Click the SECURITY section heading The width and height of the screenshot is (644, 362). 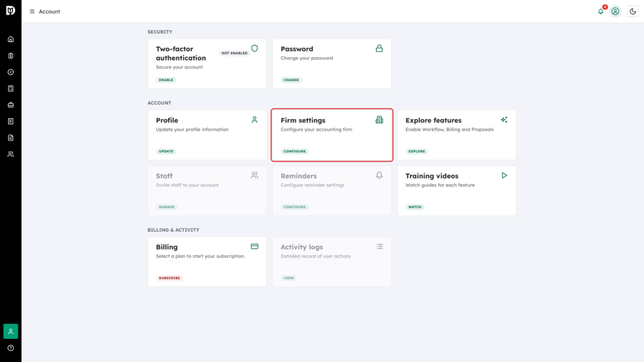pos(160,31)
